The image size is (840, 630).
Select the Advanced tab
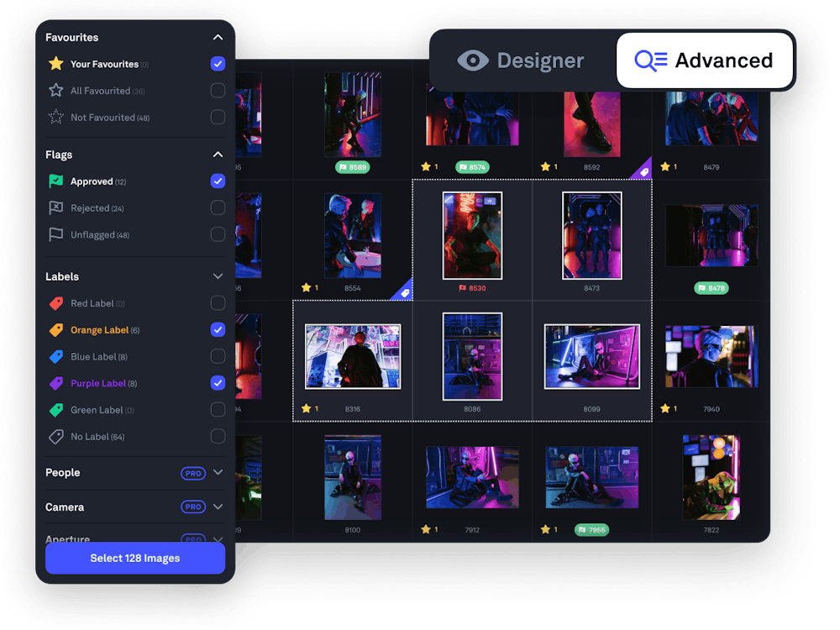coord(704,60)
